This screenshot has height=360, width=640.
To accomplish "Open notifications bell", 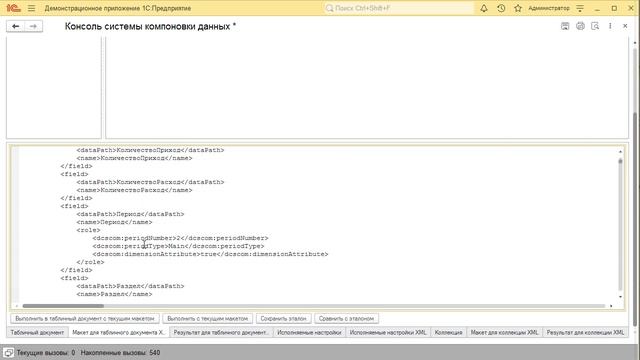I will coord(484,8).
